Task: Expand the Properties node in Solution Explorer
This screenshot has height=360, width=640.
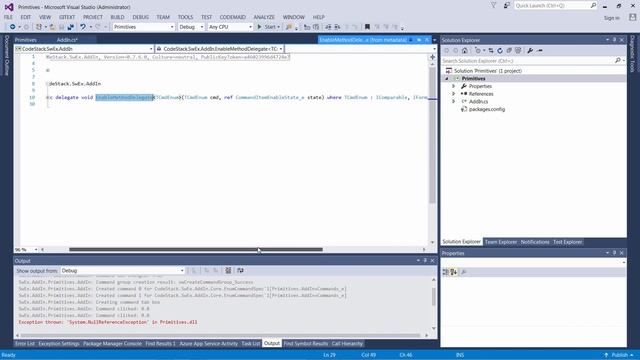Action: pyautogui.click(x=453, y=86)
